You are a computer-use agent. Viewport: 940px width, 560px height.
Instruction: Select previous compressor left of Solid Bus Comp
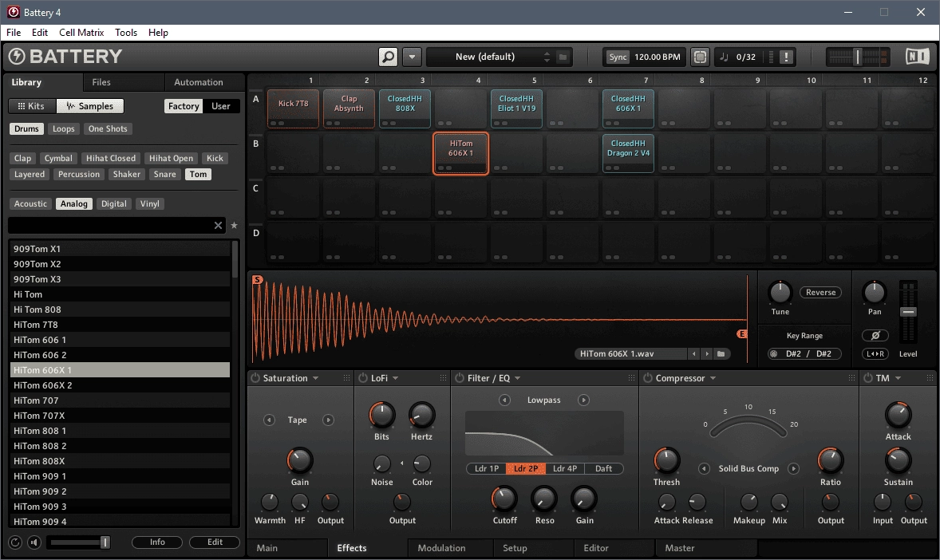point(705,468)
